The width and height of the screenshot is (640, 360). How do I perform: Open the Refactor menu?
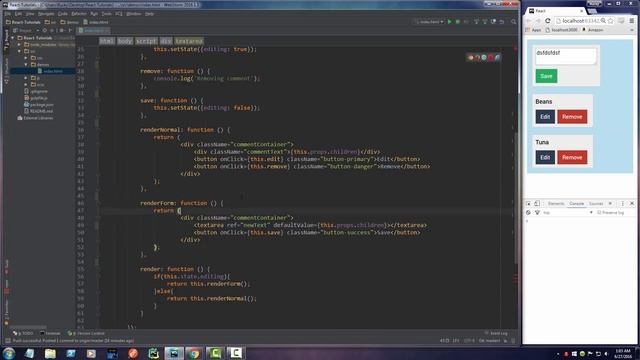pyautogui.click(x=79, y=14)
